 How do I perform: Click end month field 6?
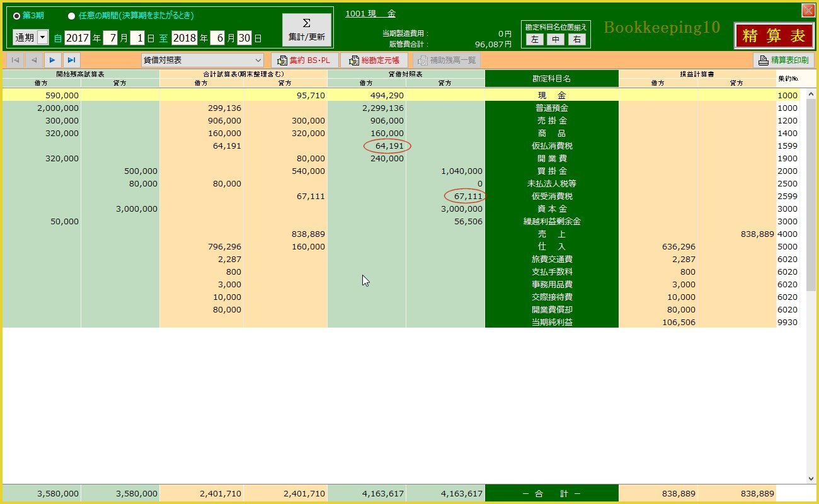(218, 38)
